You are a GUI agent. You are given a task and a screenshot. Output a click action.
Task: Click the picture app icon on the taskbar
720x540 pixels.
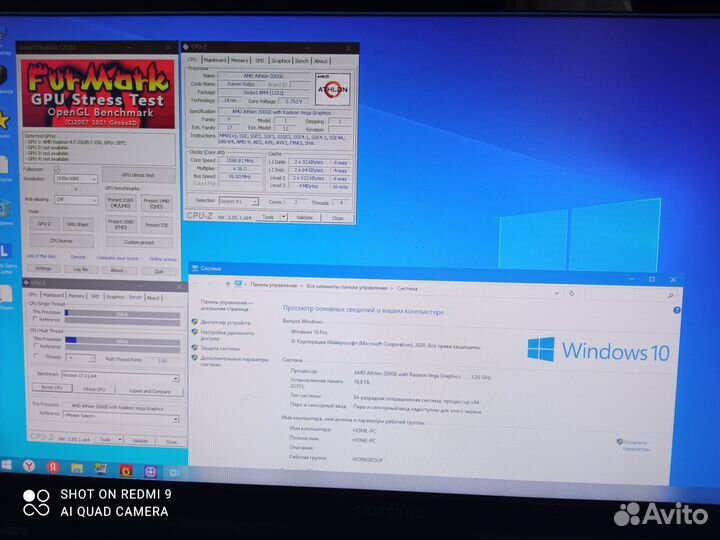pos(101,469)
